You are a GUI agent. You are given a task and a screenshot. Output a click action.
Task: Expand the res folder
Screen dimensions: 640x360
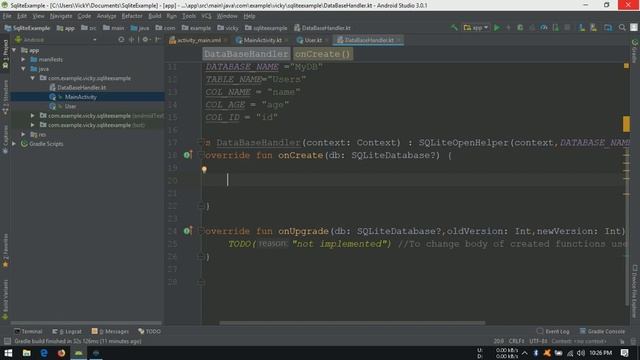pos(24,134)
